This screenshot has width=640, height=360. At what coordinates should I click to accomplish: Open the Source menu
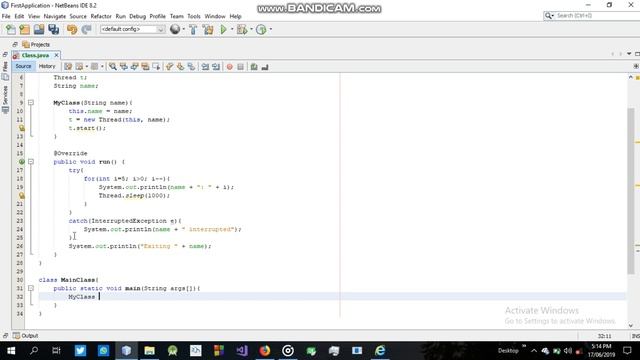(78, 16)
